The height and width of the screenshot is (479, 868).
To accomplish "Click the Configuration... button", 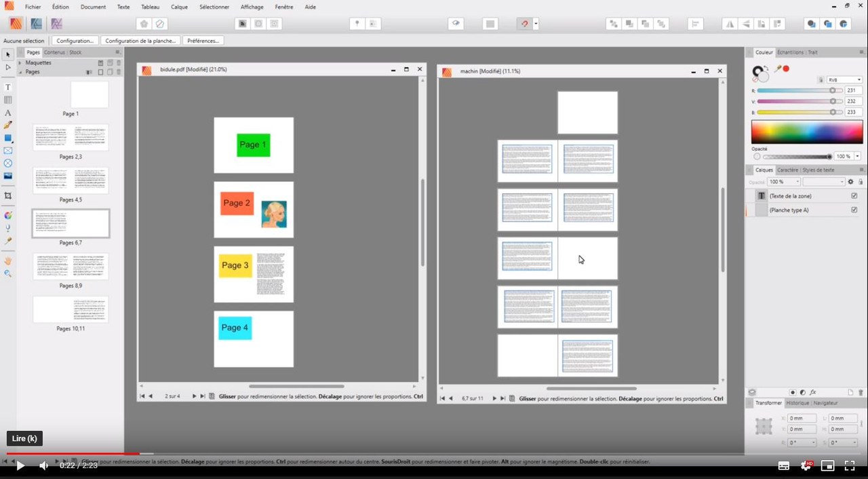I will click(75, 41).
